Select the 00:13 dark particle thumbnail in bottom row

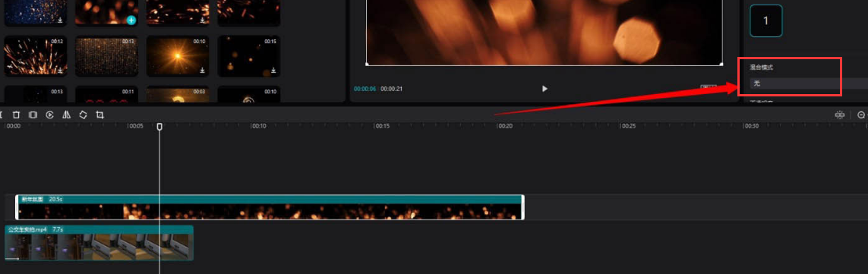coord(36,94)
